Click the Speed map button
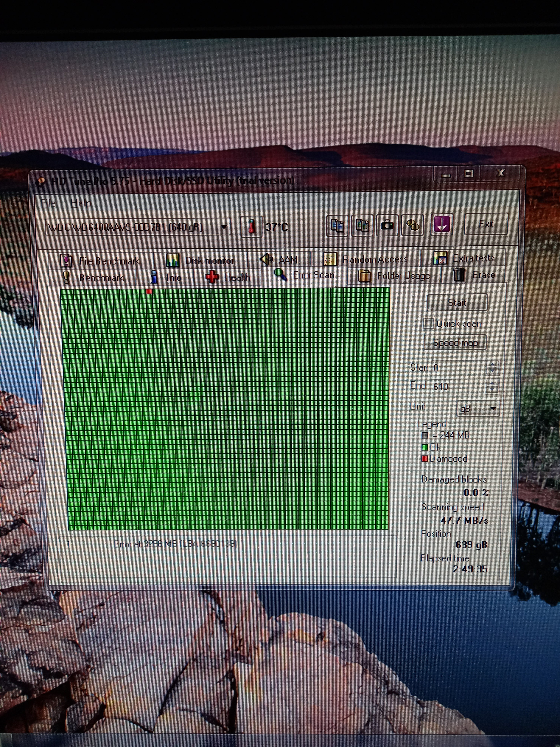 pos(455,342)
